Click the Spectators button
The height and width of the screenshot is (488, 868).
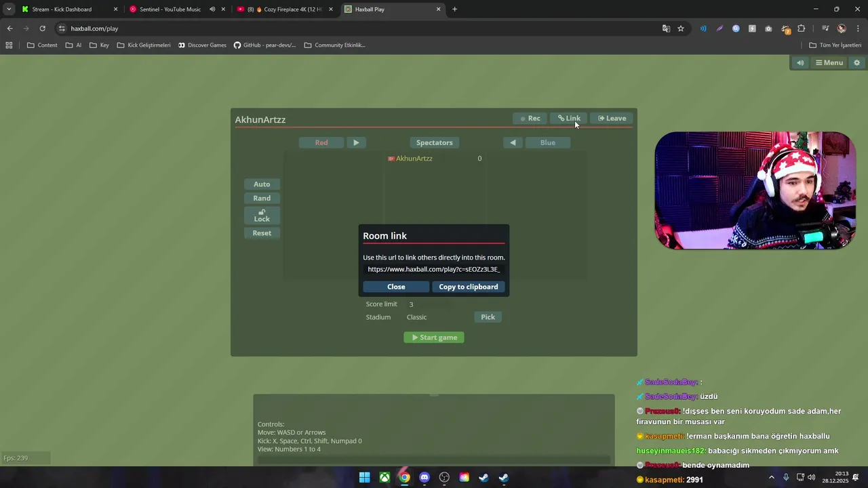[x=434, y=142]
